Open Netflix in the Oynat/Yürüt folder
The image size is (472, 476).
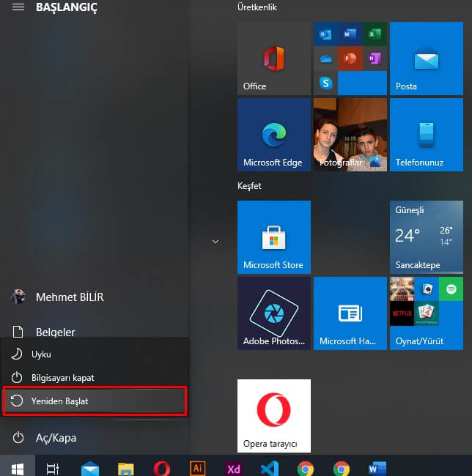402,313
